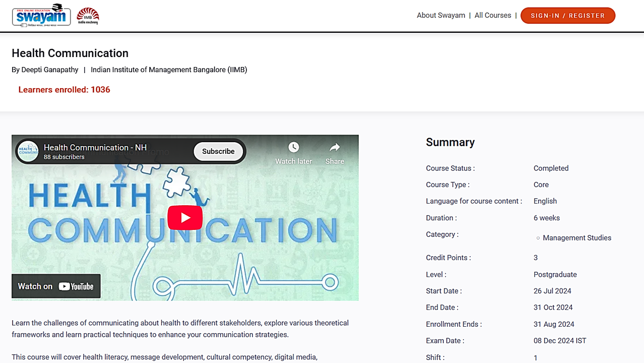Click the IIMB institute logo
The image size is (644, 363).
coord(88,16)
